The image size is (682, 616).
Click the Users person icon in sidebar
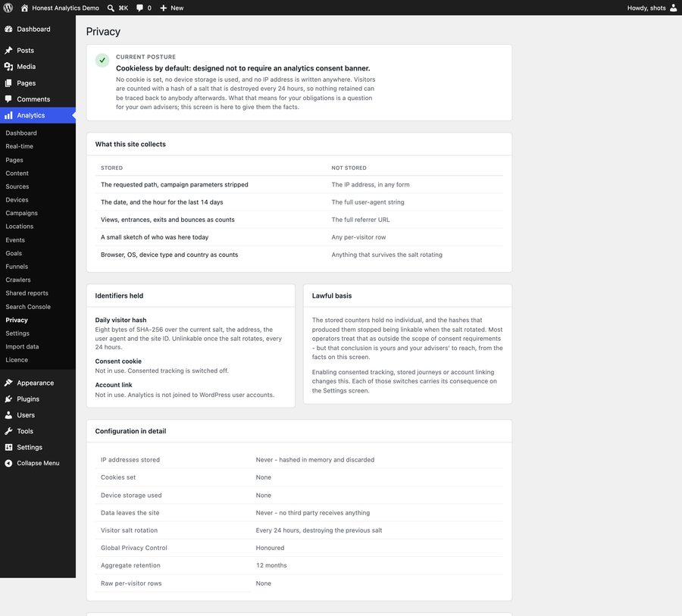pos(8,415)
